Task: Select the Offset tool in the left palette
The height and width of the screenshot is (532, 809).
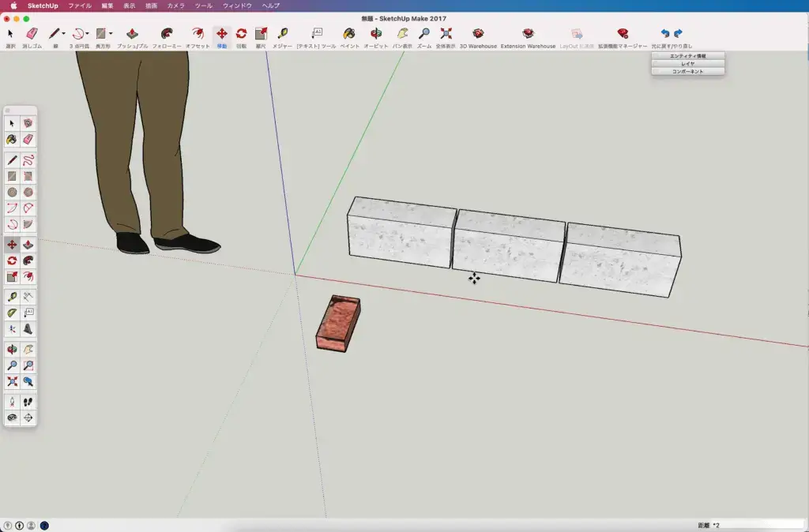Action: coord(28,277)
